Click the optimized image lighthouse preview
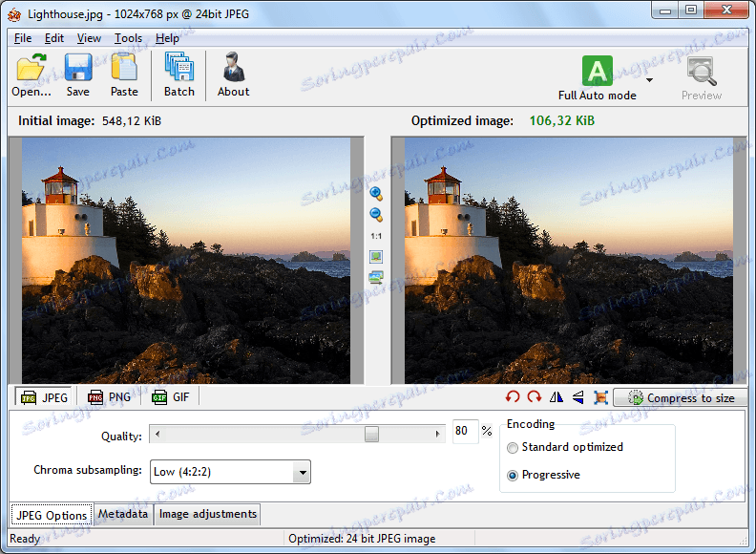Image resolution: width=756 pixels, height=554 pixels. click(569, 261)
